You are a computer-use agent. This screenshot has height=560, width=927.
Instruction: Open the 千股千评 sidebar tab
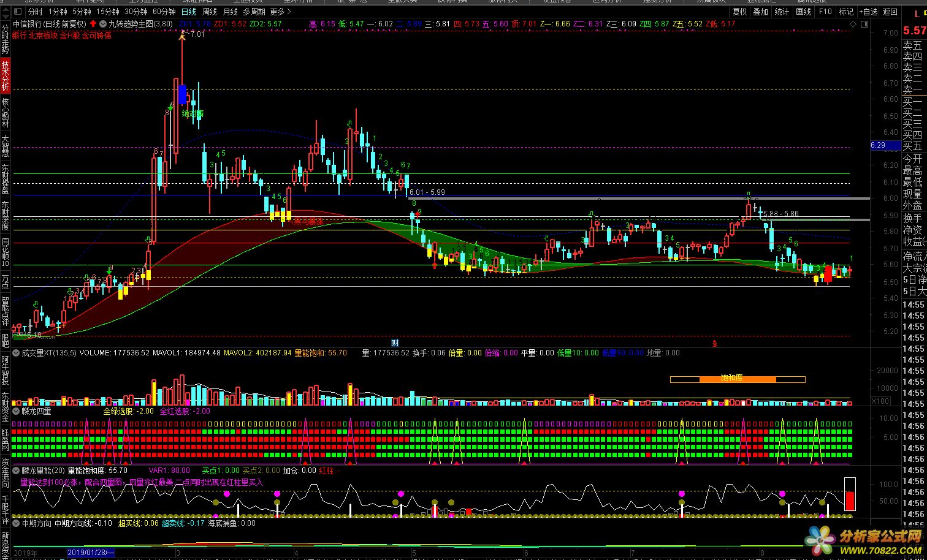click(6, 509)
